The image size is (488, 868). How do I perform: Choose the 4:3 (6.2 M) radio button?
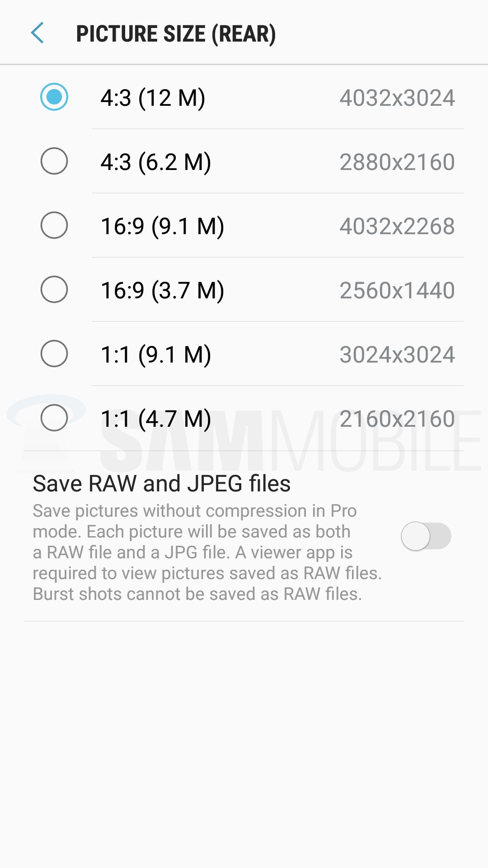(54, 161)
